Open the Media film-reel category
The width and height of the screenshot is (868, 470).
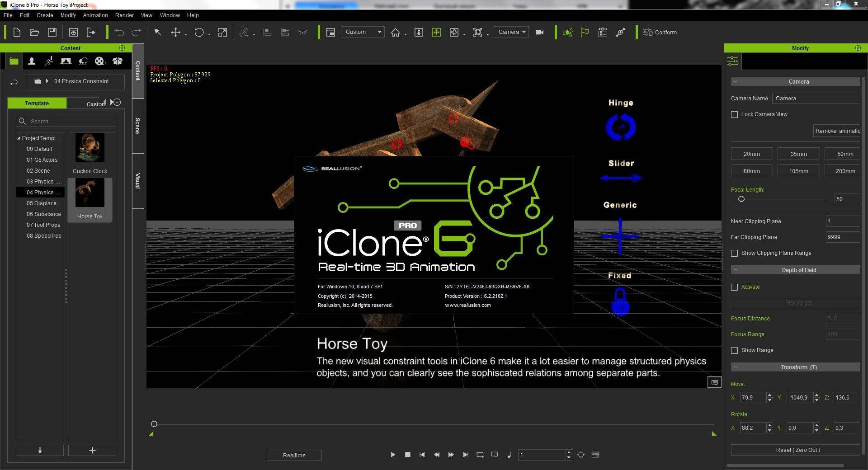(100, 61)
